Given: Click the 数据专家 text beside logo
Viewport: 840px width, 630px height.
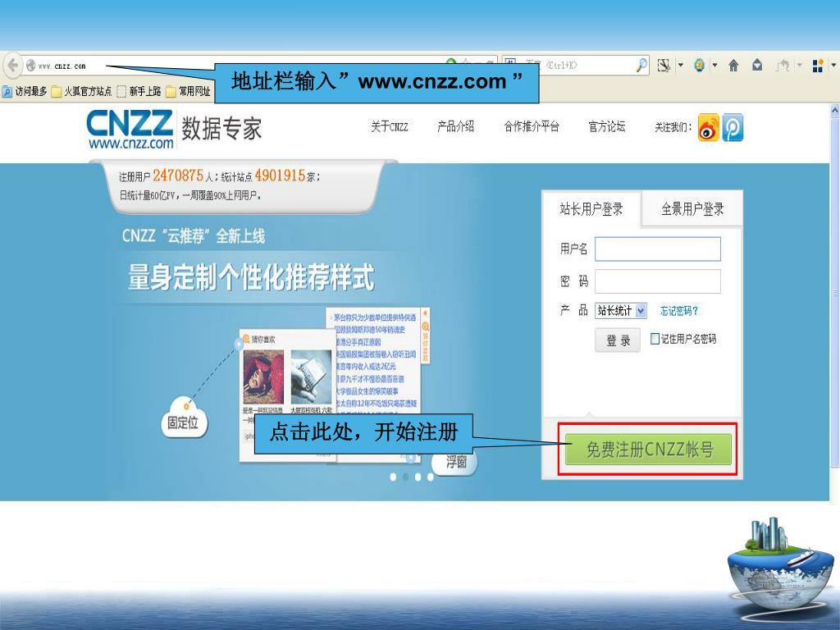Looking at the screenshot, I should (x=221, y=129).
